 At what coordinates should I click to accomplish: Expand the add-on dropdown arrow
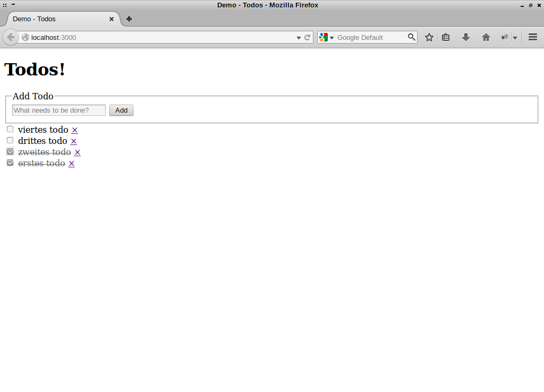point(515,38)
